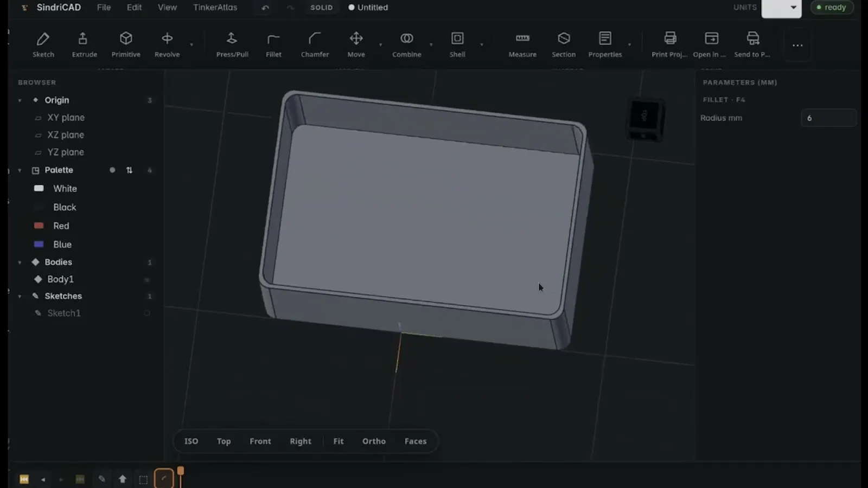Select the Revolve tool
Viewport: 868px width, 488px height.
pos(167,44)
